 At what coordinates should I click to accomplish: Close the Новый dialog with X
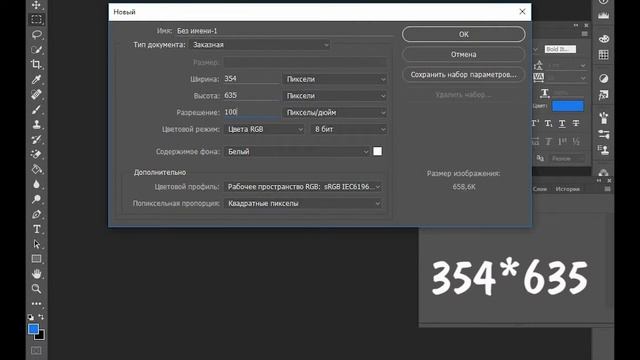[x=522, y=12]
